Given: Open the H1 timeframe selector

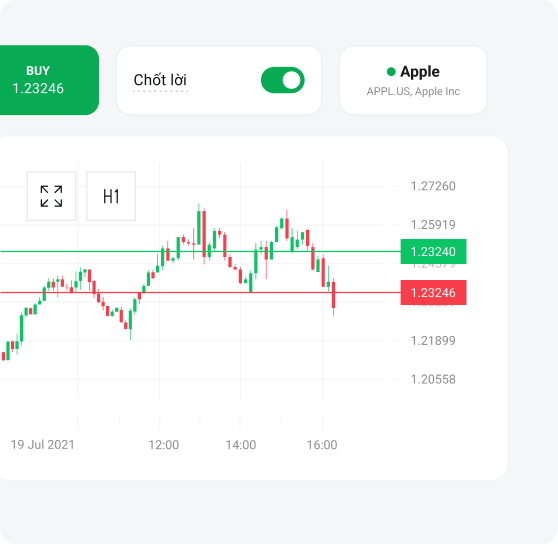Looking at the screenshot, I should [111, 196].
